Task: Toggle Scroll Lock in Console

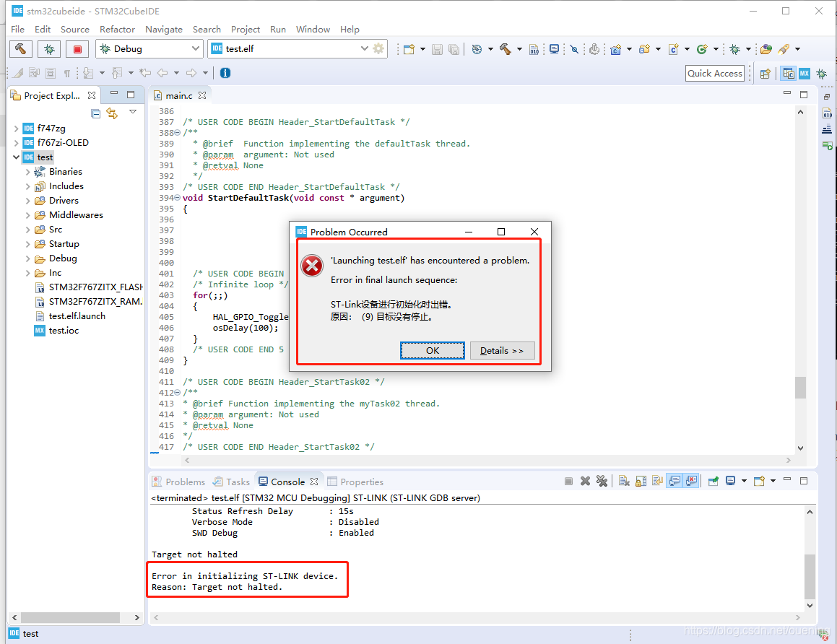Action: click(x=641, y=482)
